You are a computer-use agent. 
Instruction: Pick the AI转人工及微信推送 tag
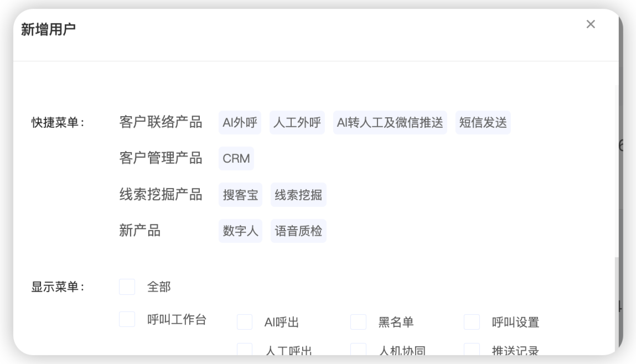(x=390, y=123)
